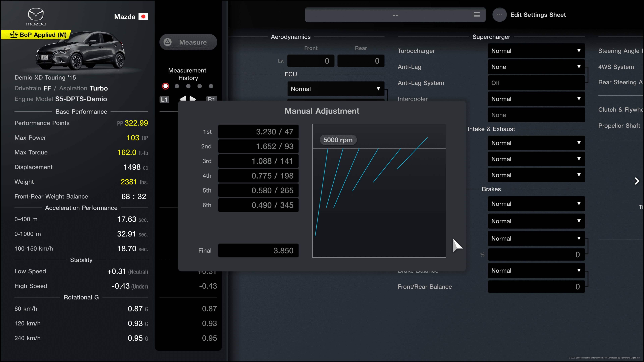
Task: Open Edit Settings Sheet
Action: point(538,15)
